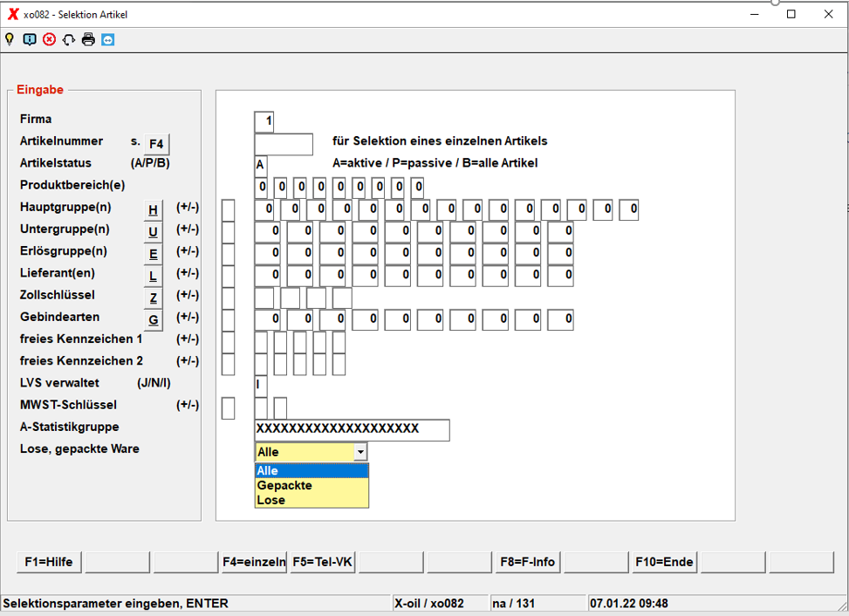Click the LVS verwaltet field containing I
This screenshot has height=616, width=849.
tap(260, 386)
